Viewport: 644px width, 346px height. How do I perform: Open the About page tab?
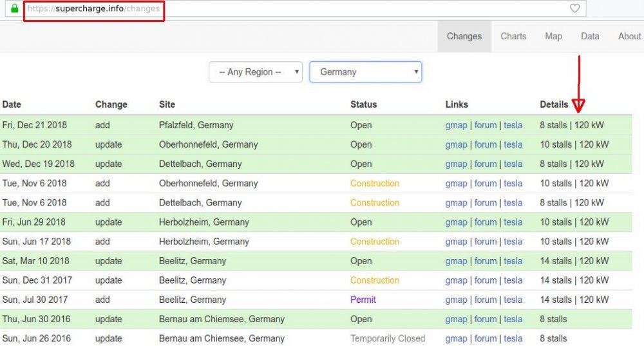(629, 37)
